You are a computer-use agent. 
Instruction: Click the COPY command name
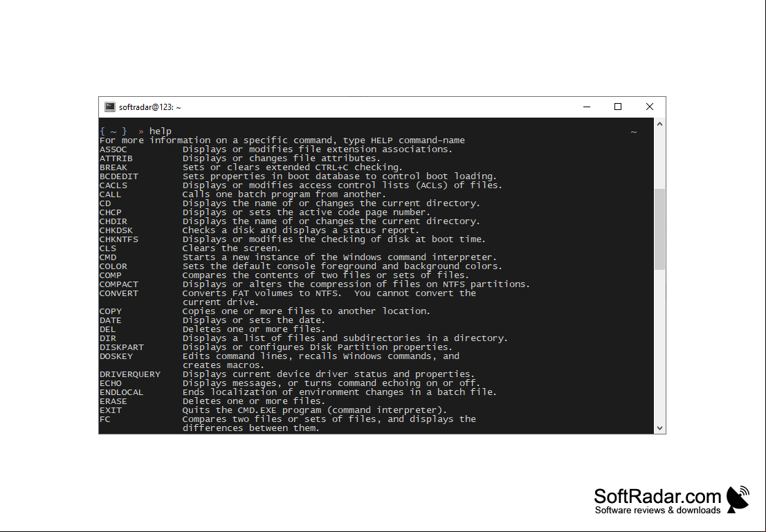pos(111,311)
